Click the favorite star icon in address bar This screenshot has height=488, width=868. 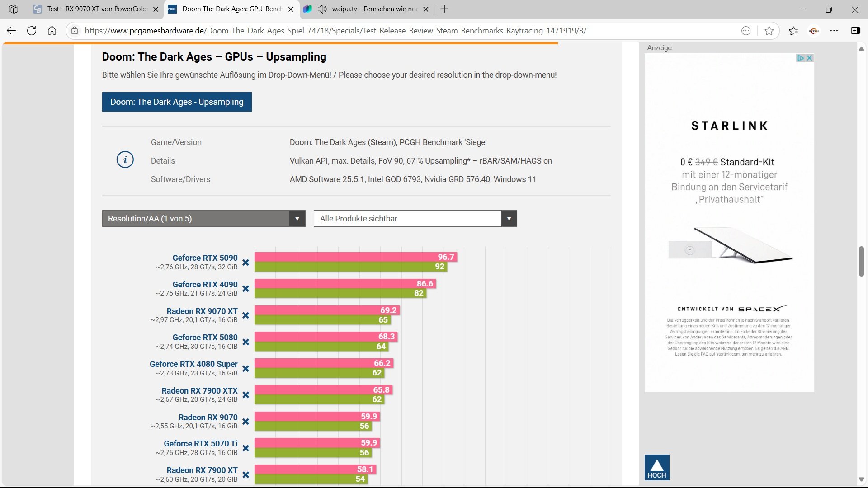pos(769,31)
